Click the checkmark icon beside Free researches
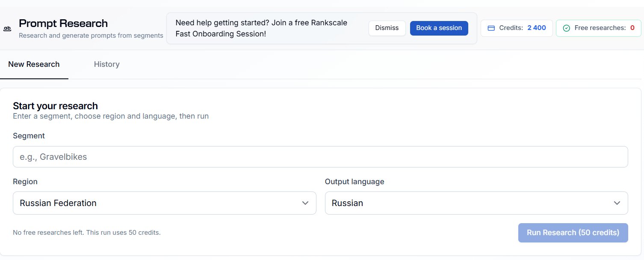The height and width of the screenshot is (260, 644). point(567,28)
